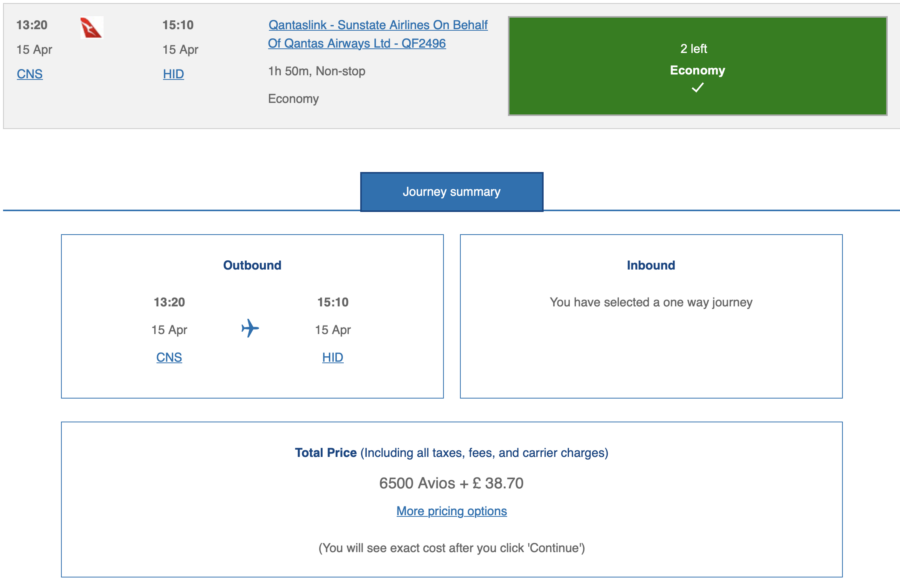Click the Qantas airline logo
Viewport: 900px width, 579px height.
(92, 28)
